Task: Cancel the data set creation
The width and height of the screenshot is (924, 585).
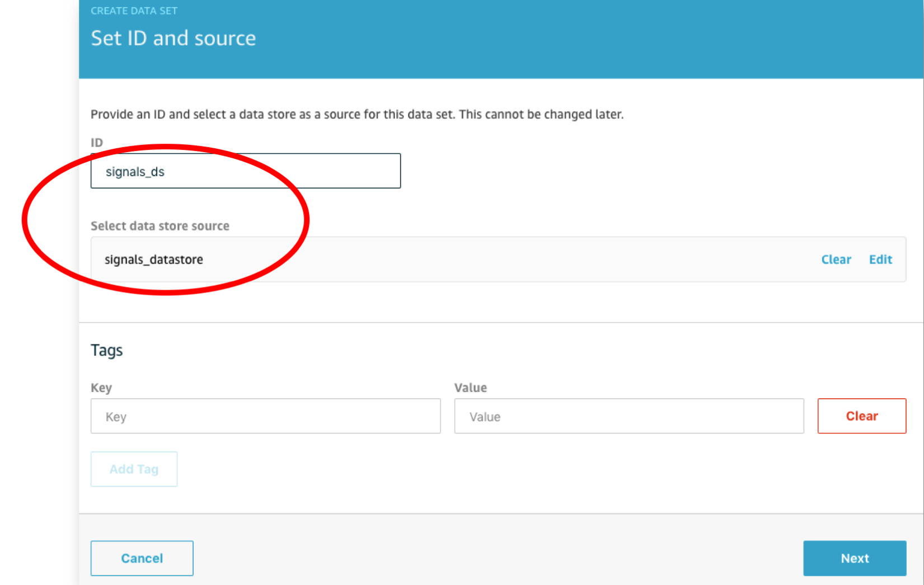Action: tap(142, 558)
